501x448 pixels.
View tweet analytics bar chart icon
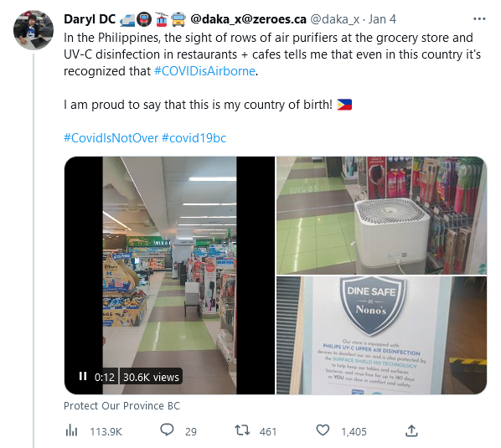point(71,430)
